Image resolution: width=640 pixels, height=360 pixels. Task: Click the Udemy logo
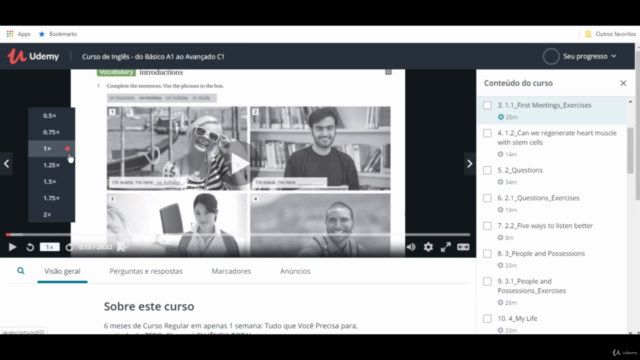[x=33, y=56]
